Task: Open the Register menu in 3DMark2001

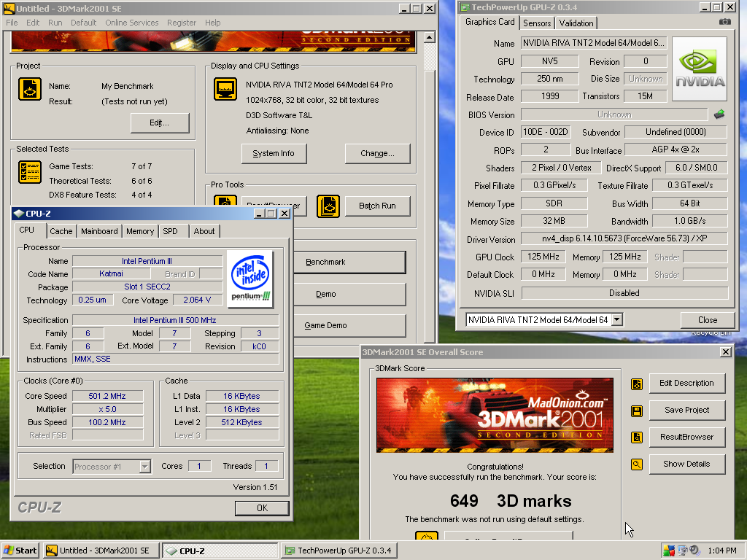Action: (182, 23)
